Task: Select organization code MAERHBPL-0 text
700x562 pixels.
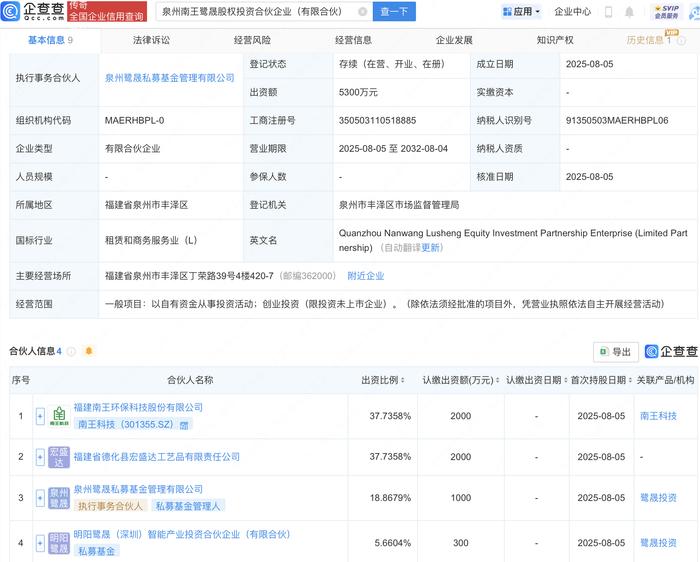Action: coord(134,121)
